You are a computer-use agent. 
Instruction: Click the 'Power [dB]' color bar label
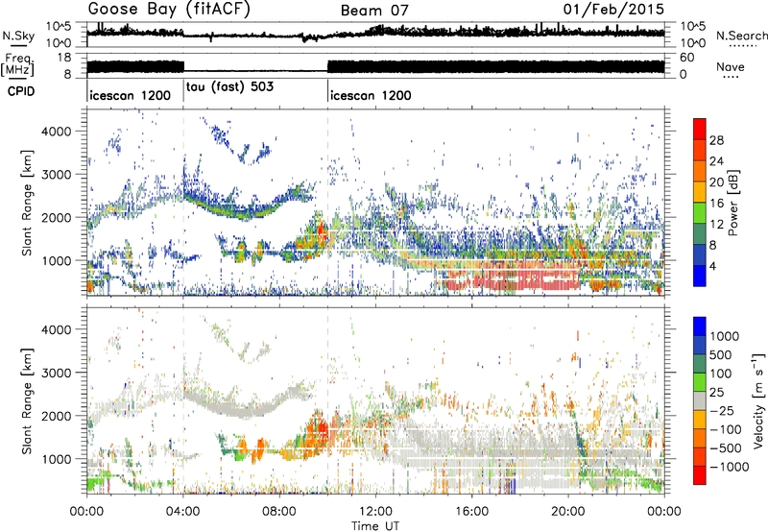(x=732, y=203)
